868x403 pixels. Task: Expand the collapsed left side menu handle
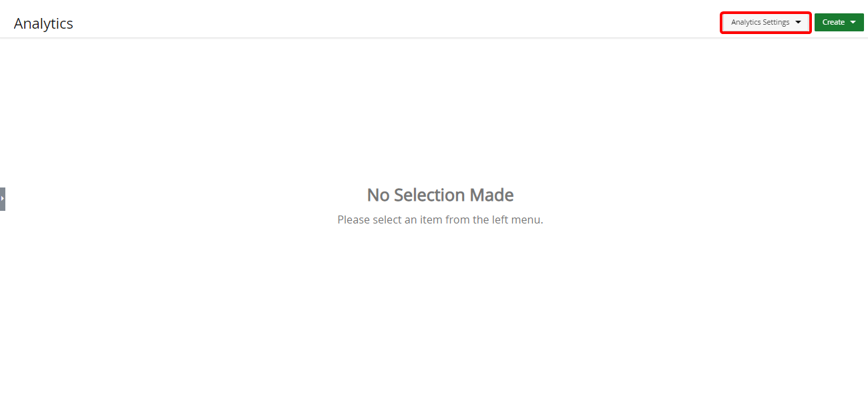pos(3,199)
